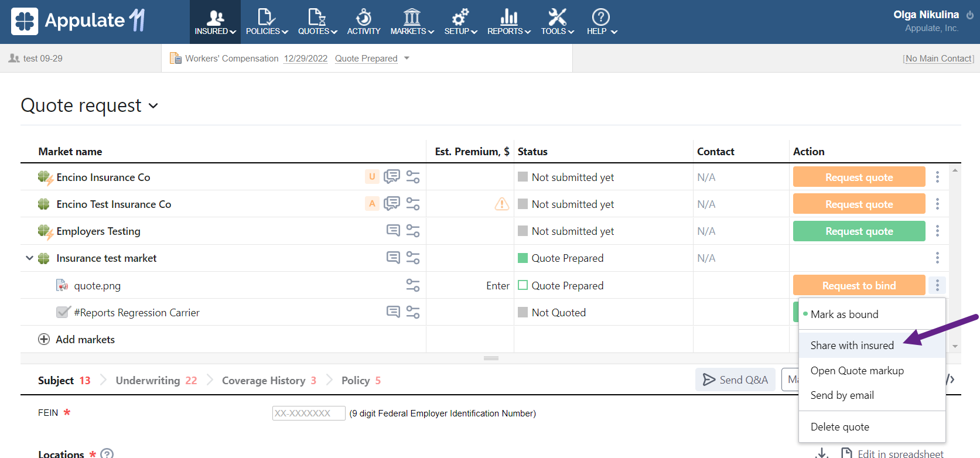Open more actions for Encino Insurance Co
The width and height of the screenshot is (980, 458).
click(x=937, y=177)
